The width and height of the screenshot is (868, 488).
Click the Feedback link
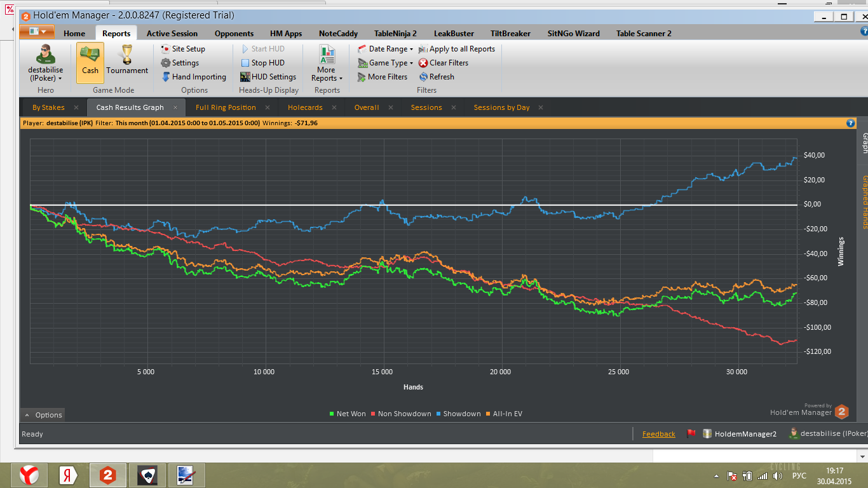tap(658, 434)
